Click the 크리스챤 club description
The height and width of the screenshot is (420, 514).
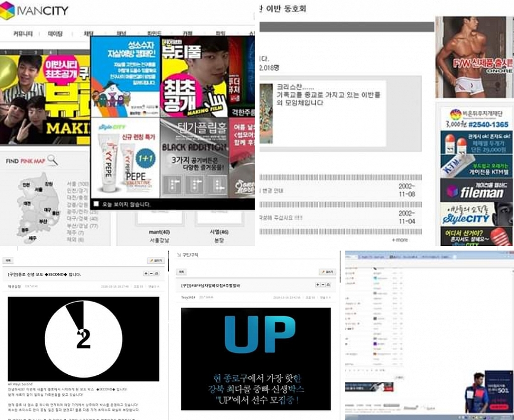pos(328,95)
